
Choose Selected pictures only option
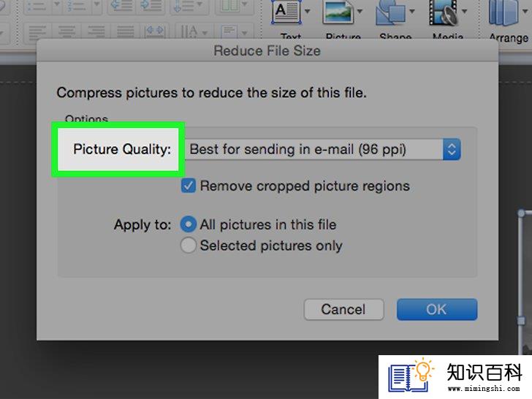[x=189, y=245]
